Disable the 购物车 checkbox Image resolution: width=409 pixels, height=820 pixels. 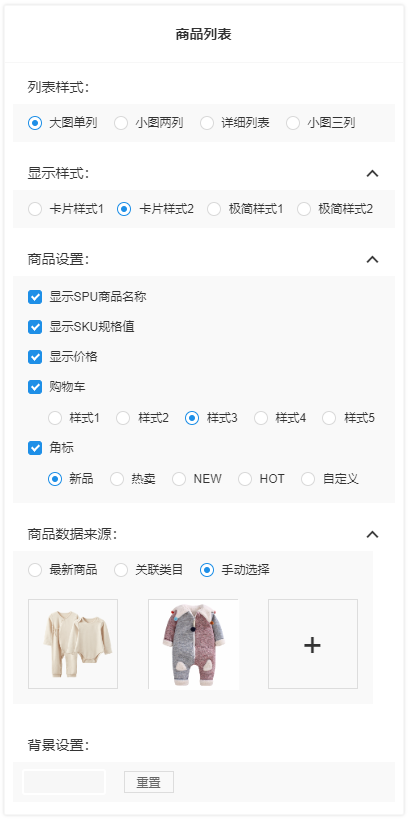(x=35, y=388)
